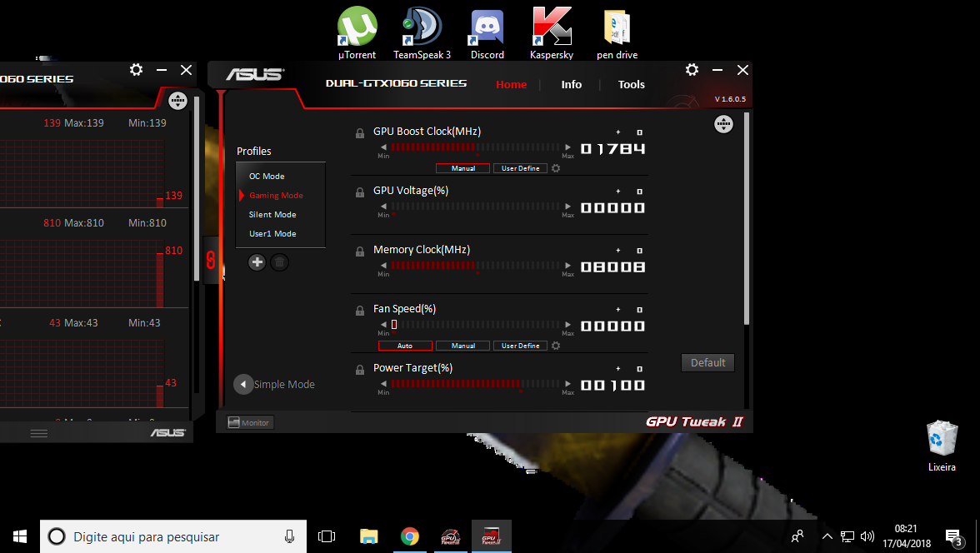Image resolution: width=980 pixels, height=553 pixels.
Task: Click the Power Target slider bar
Action: click(x=475, y=384)
